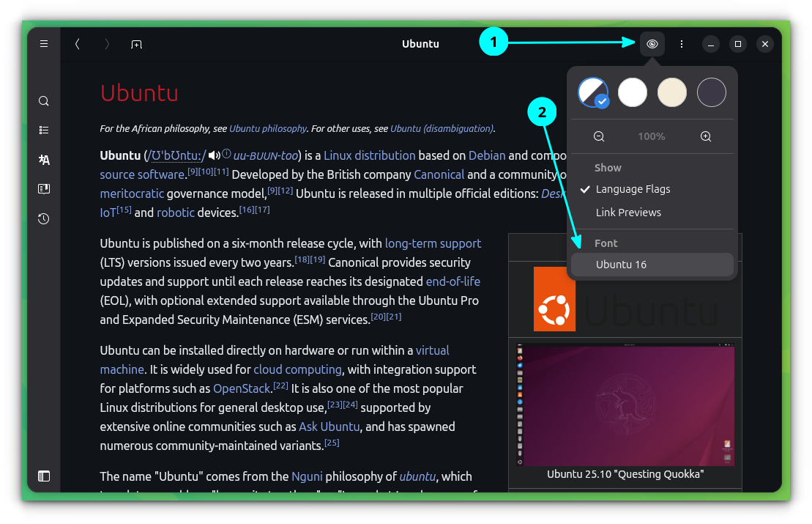Open the Ubuntu 16 font chooser
This screenshot has height=524, width=812.
[652, 265]
